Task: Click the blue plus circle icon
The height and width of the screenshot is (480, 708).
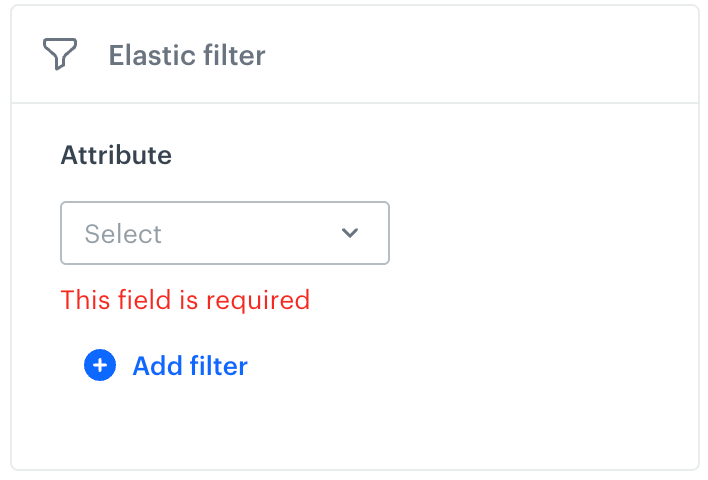Action: click(x=100, y=366)
